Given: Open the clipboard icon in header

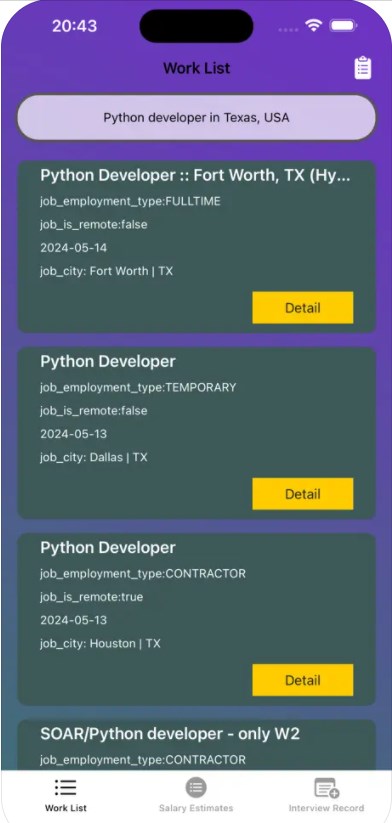Looking at the screenshot, I should tap(363, 68).
